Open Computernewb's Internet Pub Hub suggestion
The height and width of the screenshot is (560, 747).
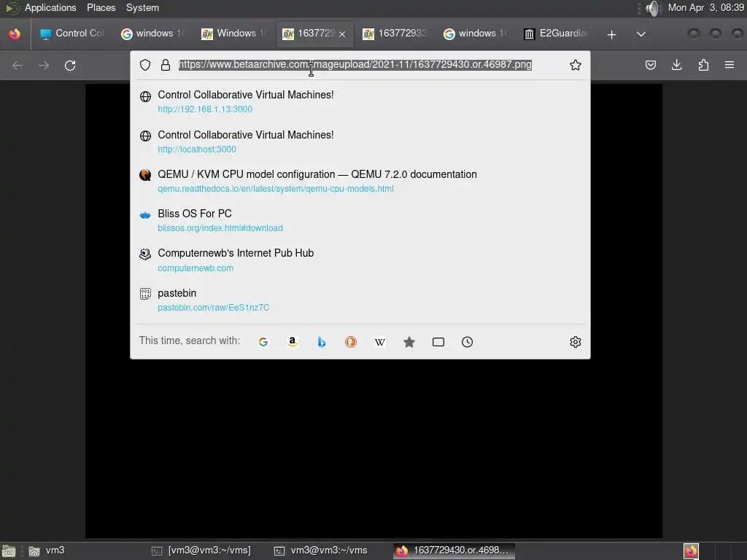(x=360, y=260)
